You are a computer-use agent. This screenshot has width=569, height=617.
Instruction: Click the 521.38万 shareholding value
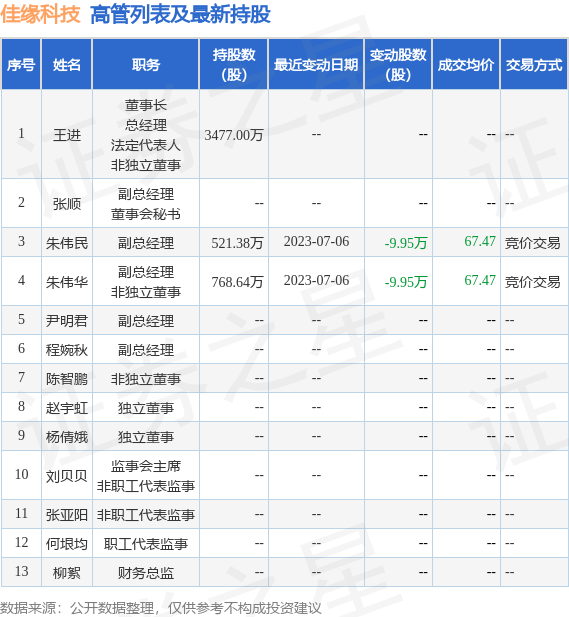pos(237,243)
